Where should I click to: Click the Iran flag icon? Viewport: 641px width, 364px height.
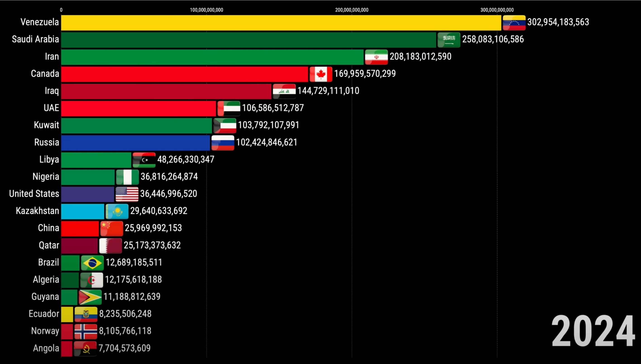coord(376,57)
